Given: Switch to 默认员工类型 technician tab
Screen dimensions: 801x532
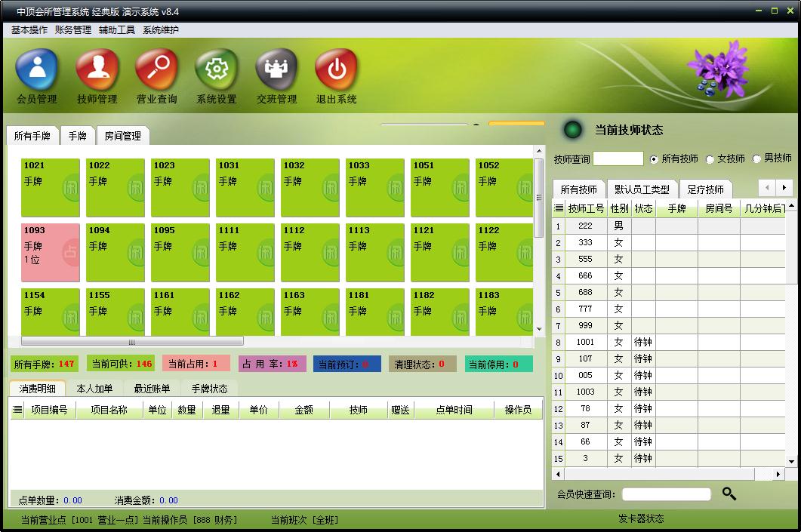Looking at the screenshot, I should tap(642, 189).
